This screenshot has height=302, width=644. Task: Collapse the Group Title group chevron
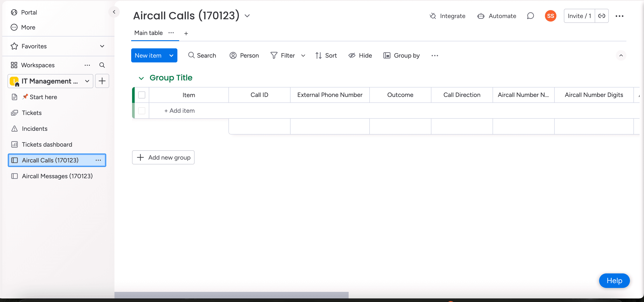point(141,78)
